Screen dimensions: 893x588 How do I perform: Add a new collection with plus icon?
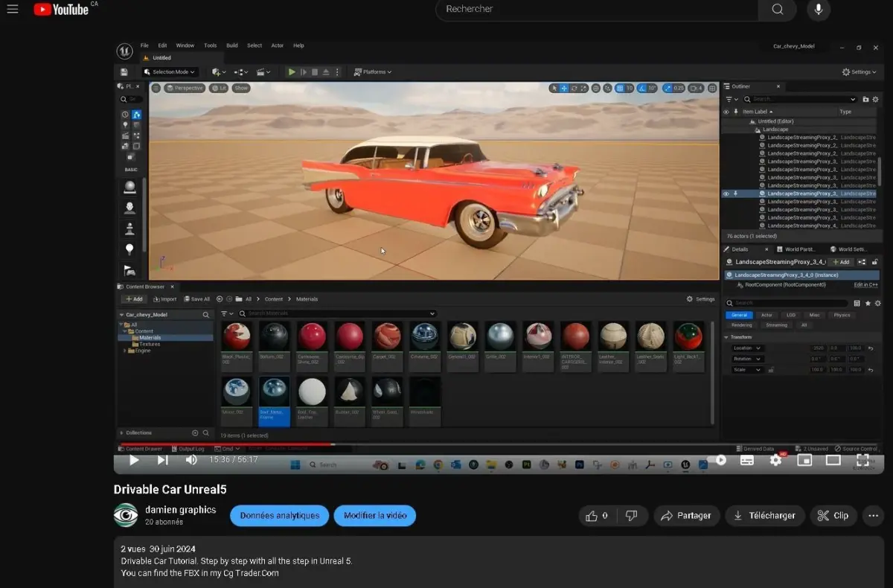click(x=195, y=432)
